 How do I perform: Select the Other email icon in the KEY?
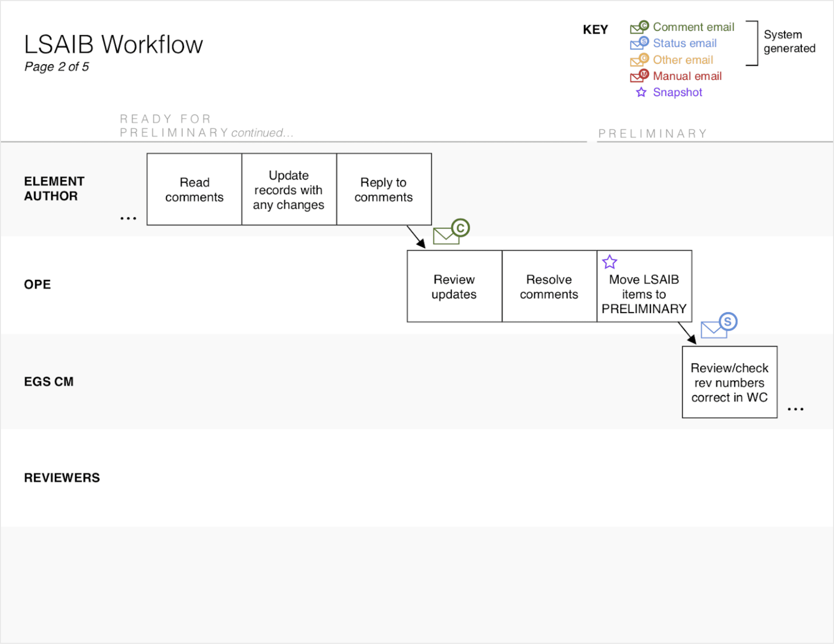(x=637, y=60)
